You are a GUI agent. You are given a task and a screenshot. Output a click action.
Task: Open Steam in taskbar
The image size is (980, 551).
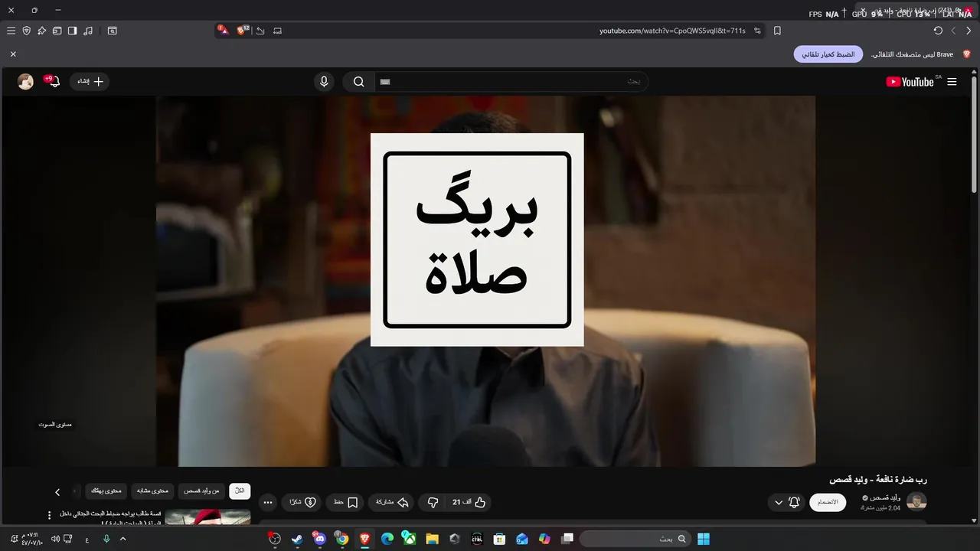297,539
